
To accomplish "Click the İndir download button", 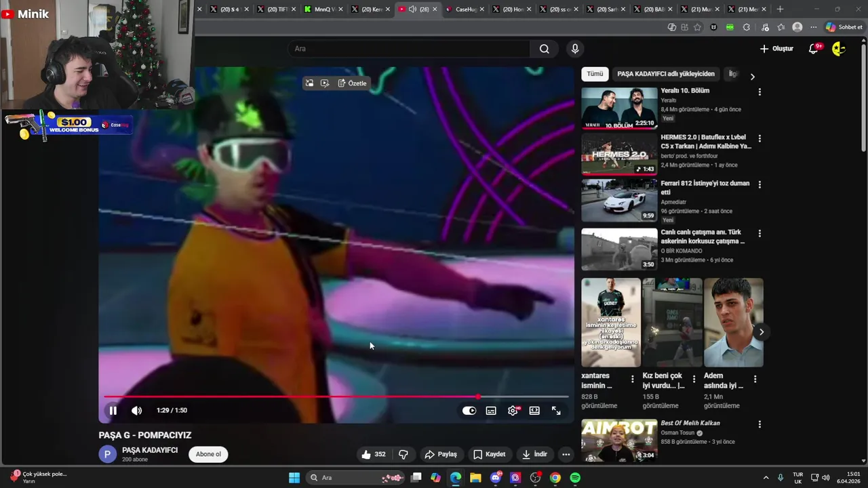I will pyautogui.click(x=534, y=454).
